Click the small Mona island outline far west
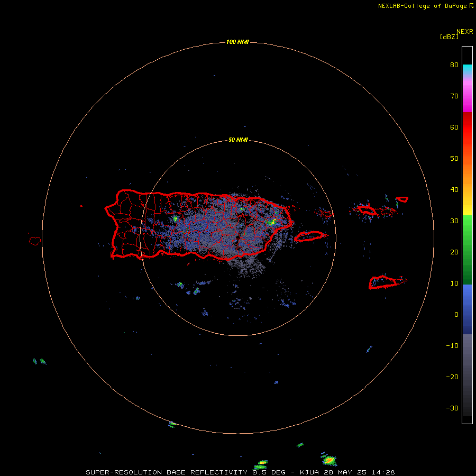The width and height of the screenshot is (476, 476). click(35, 241)
